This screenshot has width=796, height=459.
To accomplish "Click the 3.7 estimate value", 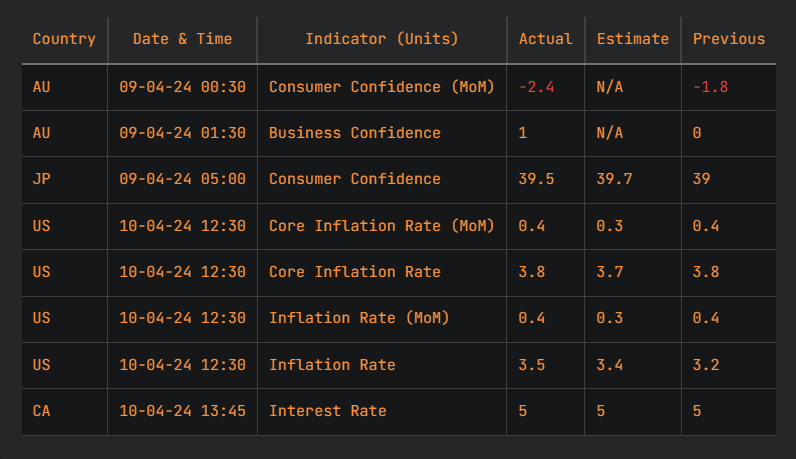I will (610, 272).
